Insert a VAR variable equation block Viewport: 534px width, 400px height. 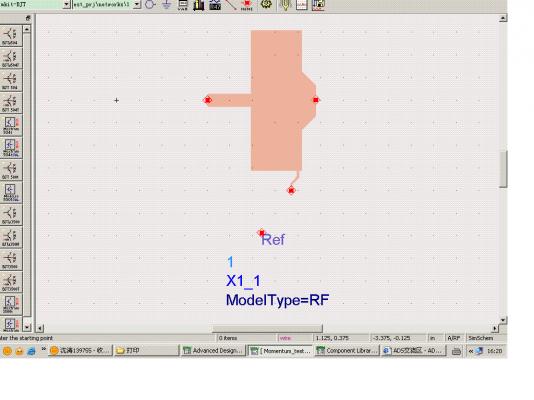click(183, 4)
